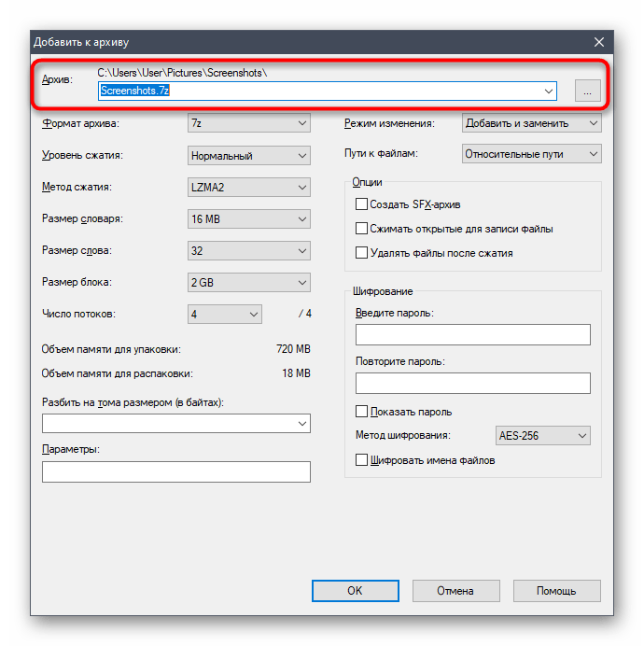Click the 18 MB unpacking memory value
644x646 pixels.
click(296, 373)
